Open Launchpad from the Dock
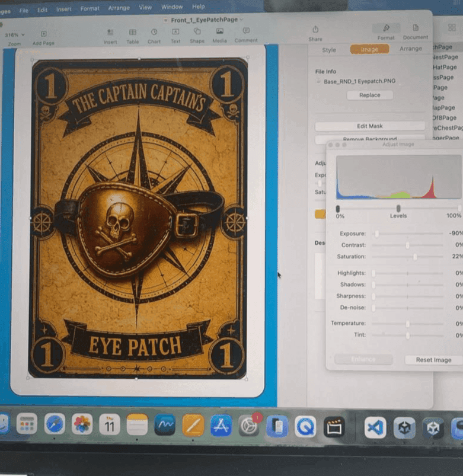The image size is (463, 476). point(27,423)
